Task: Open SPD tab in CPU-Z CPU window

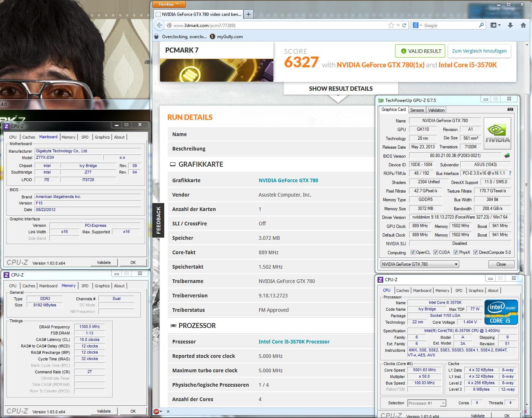Action: tap(459, 291)
